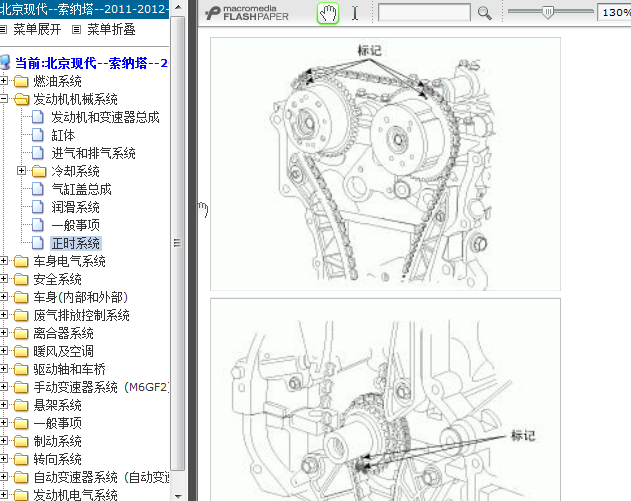Expand the 燃油系统 folder node
This screenshot has height=501, width=631.
(x=4, y=81)
